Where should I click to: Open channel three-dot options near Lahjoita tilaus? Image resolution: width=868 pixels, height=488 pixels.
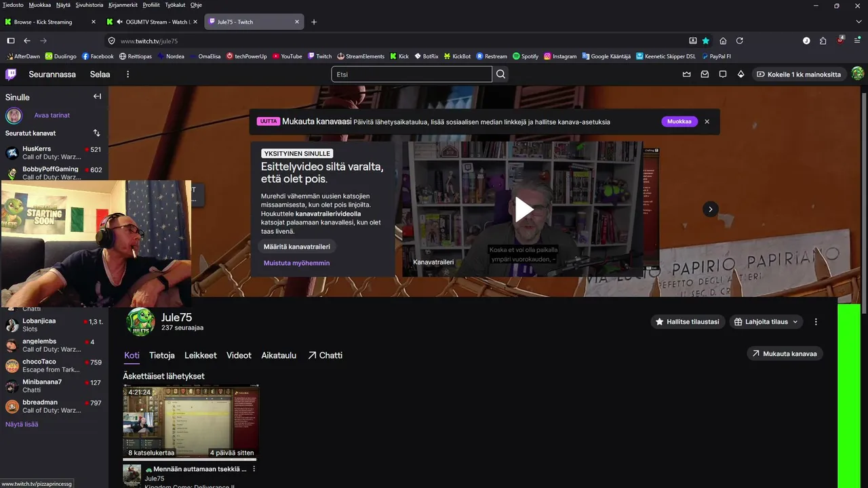point(816,322)
